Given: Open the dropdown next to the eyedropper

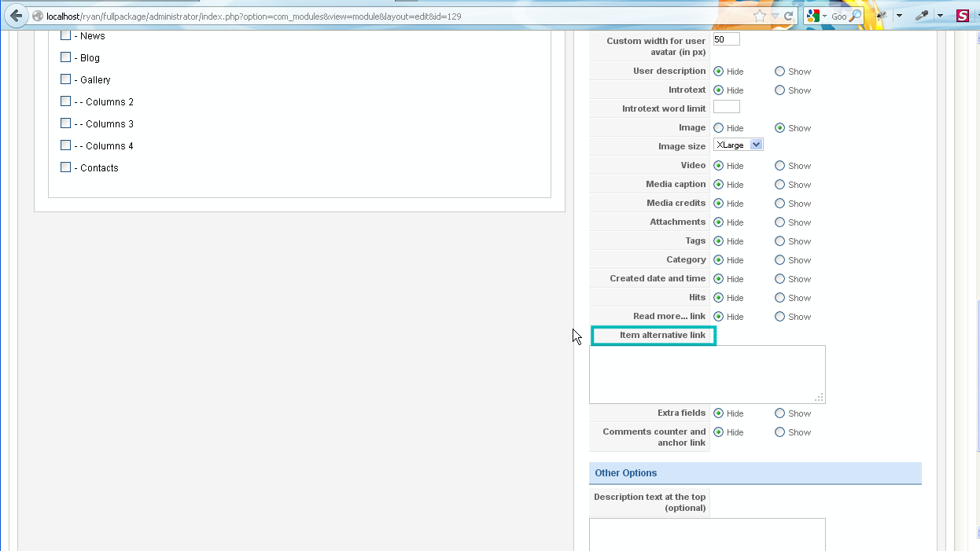Looking at the screenshot, I should 940,16.
